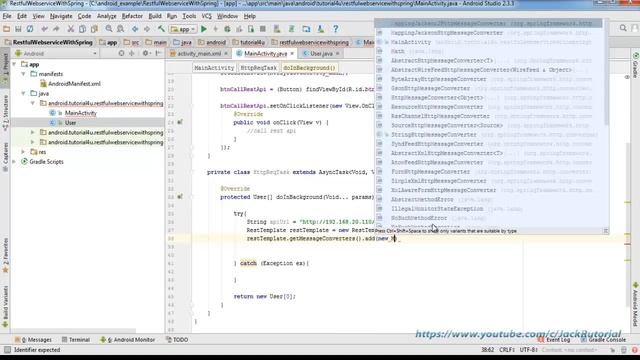Open the SDK Manager icon
640x360 pixels.
coord(321,29)
